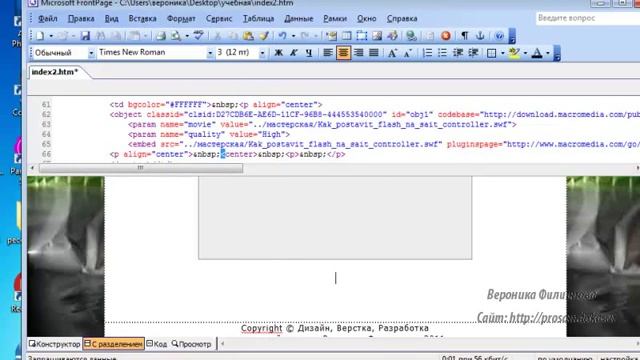Open FrontPage help question mark icon
This screenshot has width=640, height=360.
(499, 36)
